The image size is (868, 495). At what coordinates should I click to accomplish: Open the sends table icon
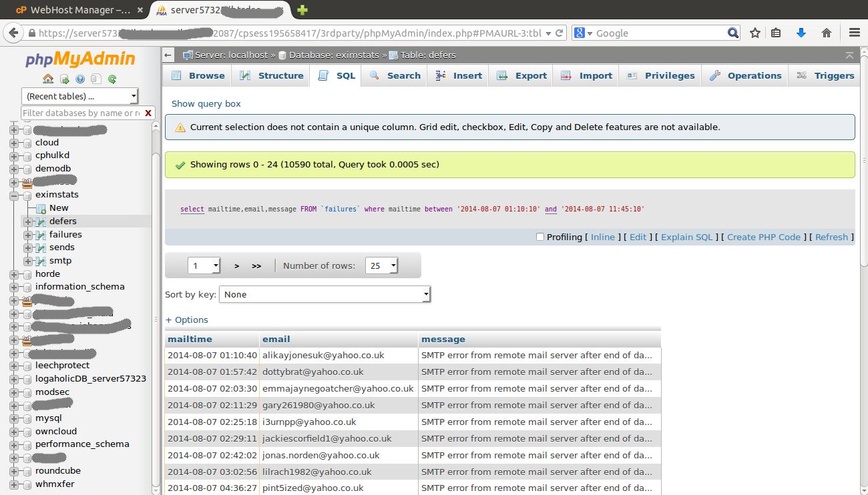[x=41, y=247]
